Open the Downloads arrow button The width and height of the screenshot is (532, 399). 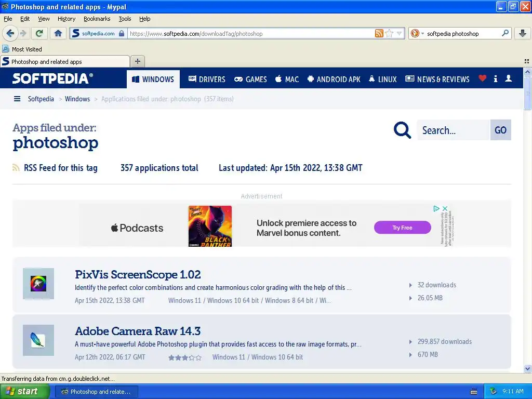click(x=523, y=33)
